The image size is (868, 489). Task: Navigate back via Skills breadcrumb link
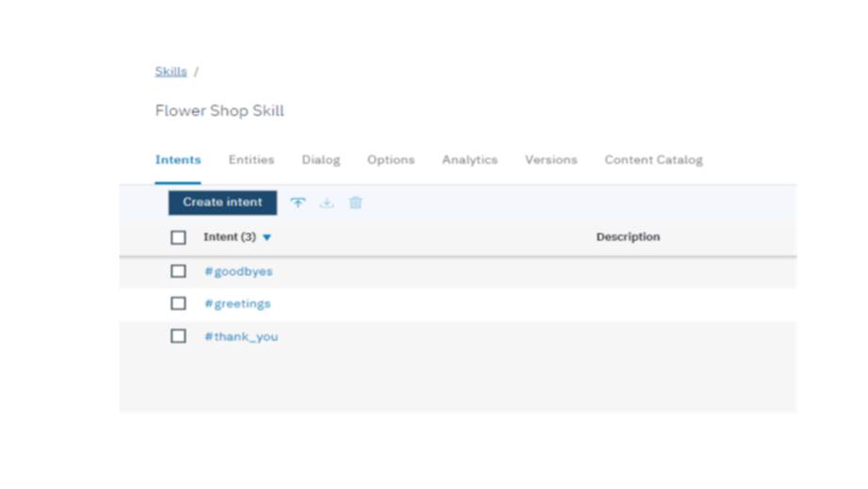(x=170, y=72)
